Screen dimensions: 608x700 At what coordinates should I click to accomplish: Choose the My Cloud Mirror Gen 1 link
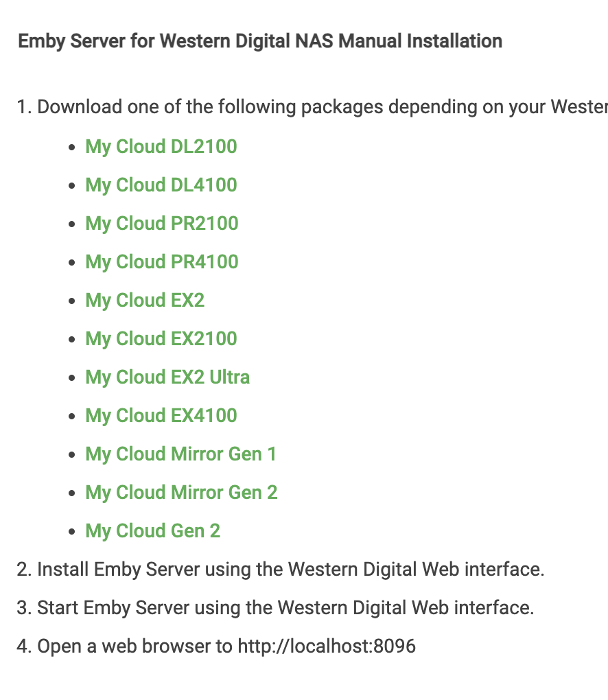click(180, 454)
